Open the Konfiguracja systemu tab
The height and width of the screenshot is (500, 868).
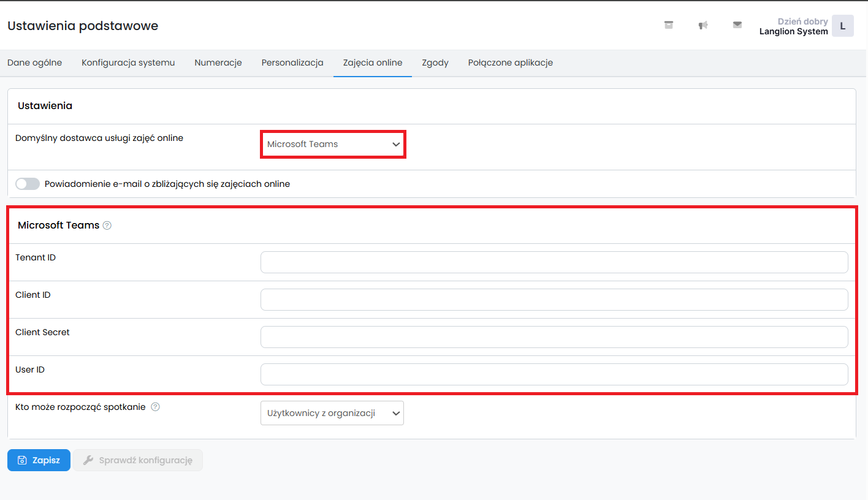tap(128, 63)
